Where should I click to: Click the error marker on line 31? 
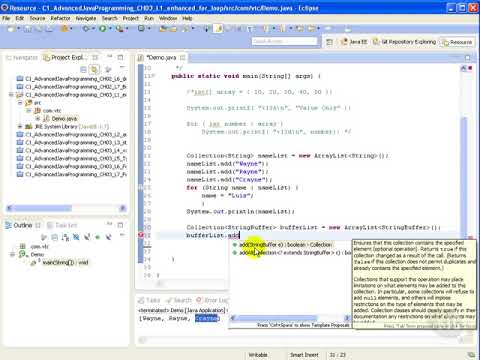tap(141, 235)
